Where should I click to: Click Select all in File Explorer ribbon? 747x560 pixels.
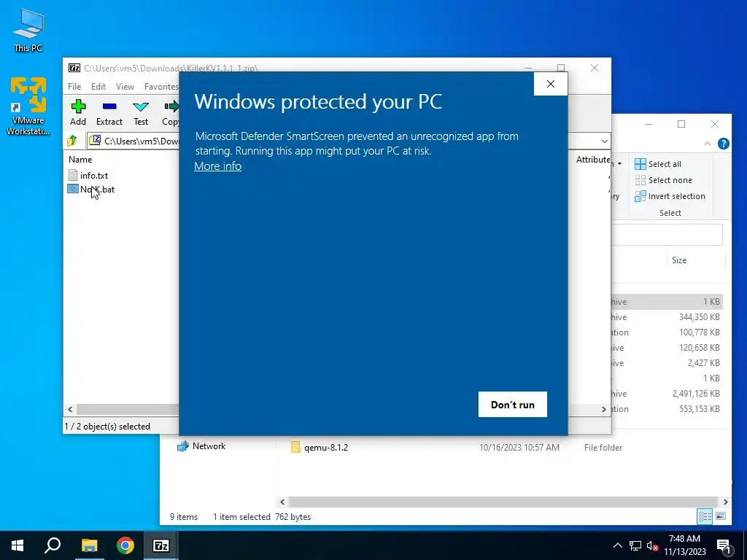pyautogui.click(x=658, y=164)
